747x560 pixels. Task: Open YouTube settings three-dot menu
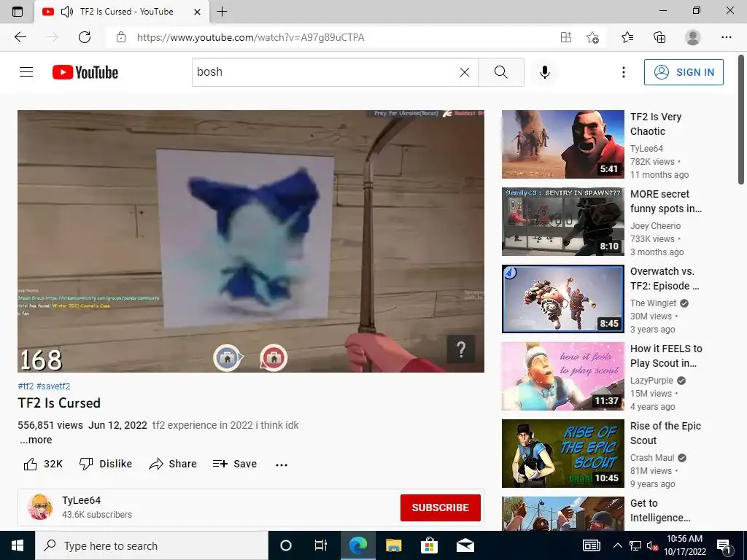coord(623,72)
